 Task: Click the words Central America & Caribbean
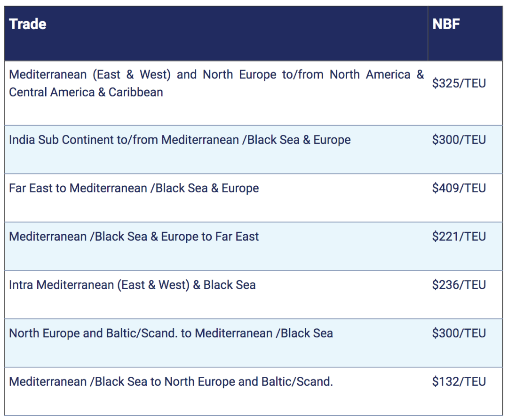[x=86, y=92]
